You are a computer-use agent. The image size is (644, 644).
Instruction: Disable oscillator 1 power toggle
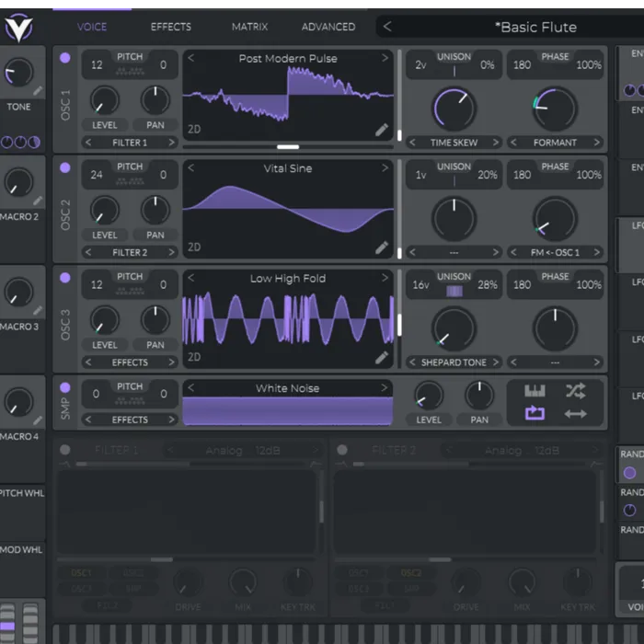[x=65, y=58]
